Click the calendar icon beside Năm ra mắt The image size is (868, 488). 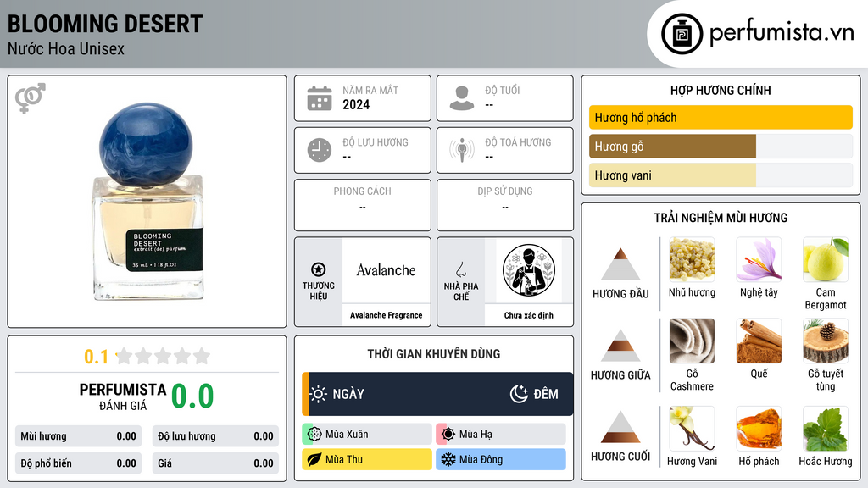pyautogui.click(x=320, y=98)
